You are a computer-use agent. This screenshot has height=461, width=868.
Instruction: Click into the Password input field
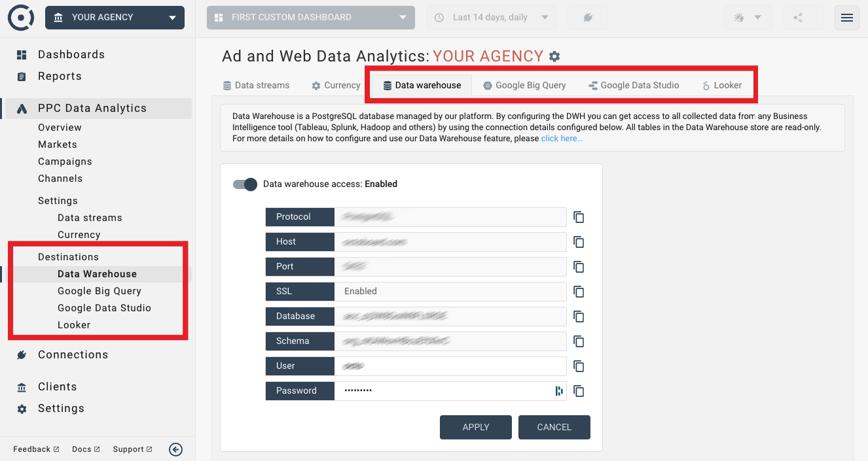tap(450, 391)
